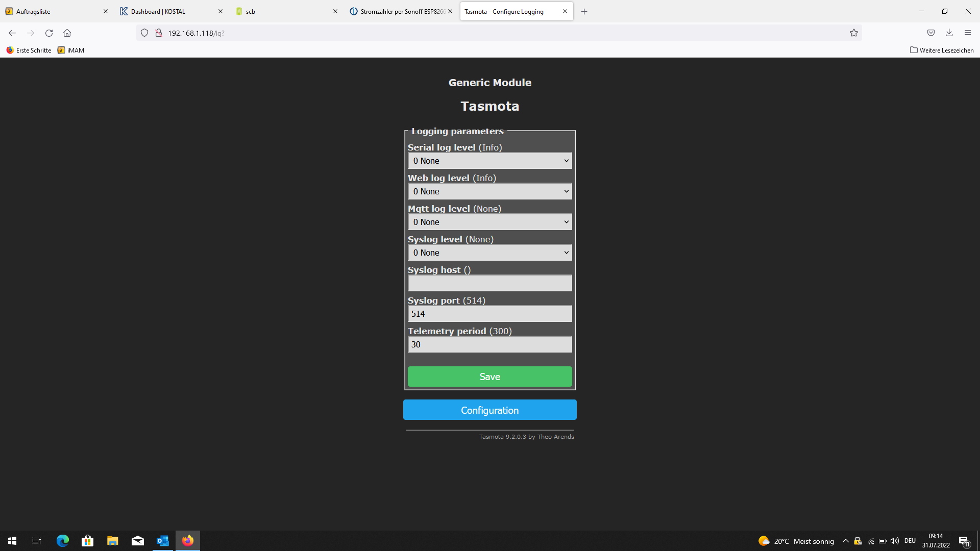
Task: Click the Tasmota 9.2.0.3 by Theo Arends link
Action: click(x=526, y=437)
